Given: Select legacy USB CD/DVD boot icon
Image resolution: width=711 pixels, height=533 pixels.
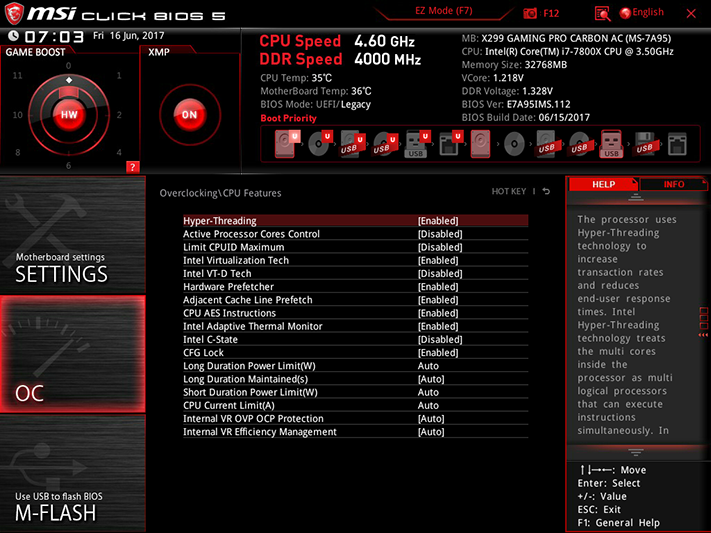Looking at the screenshot, I should pyautogui.click(x=579, y=144).
